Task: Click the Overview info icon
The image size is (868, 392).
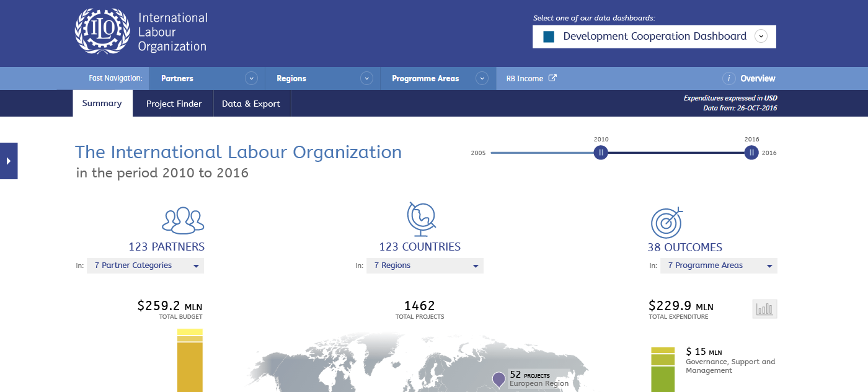Action: (x=729, y=79)
